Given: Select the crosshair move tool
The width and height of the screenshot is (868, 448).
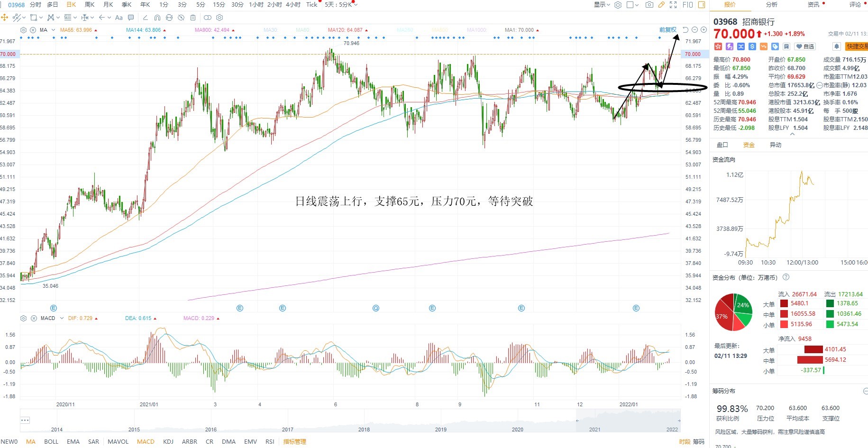Looking at the screenshot, I should 4,18.
